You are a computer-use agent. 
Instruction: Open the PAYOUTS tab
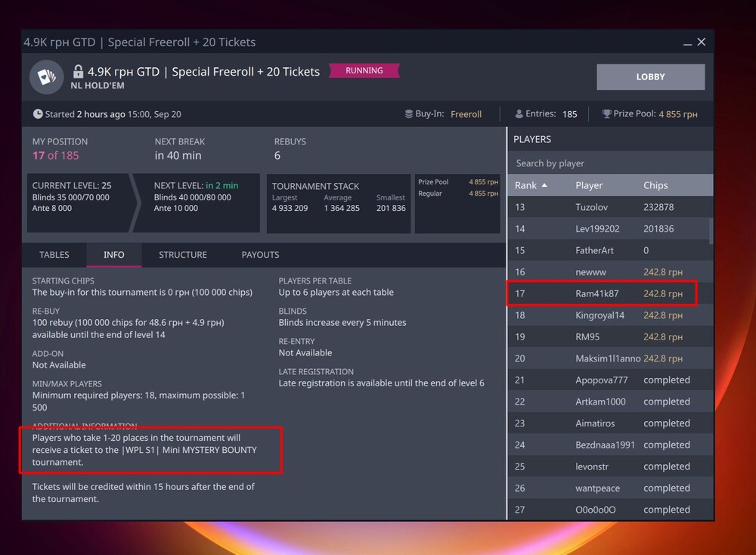(x=260, y=255)
